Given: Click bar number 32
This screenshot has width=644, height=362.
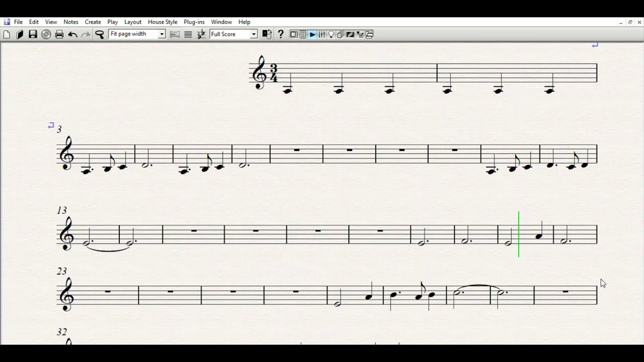Looking at the screenshot, I should [61, 332].
